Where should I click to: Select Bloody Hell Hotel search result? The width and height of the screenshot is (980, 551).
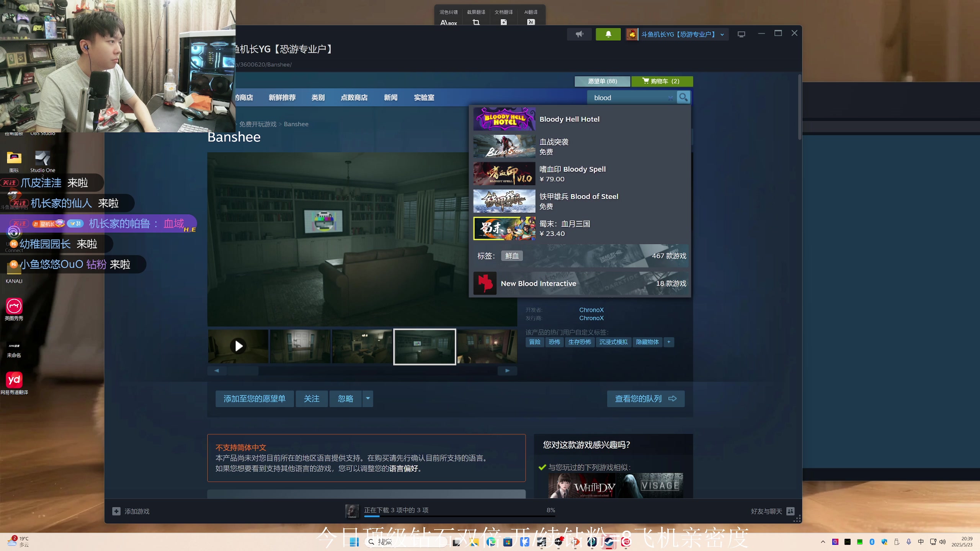tap(580, 119)
